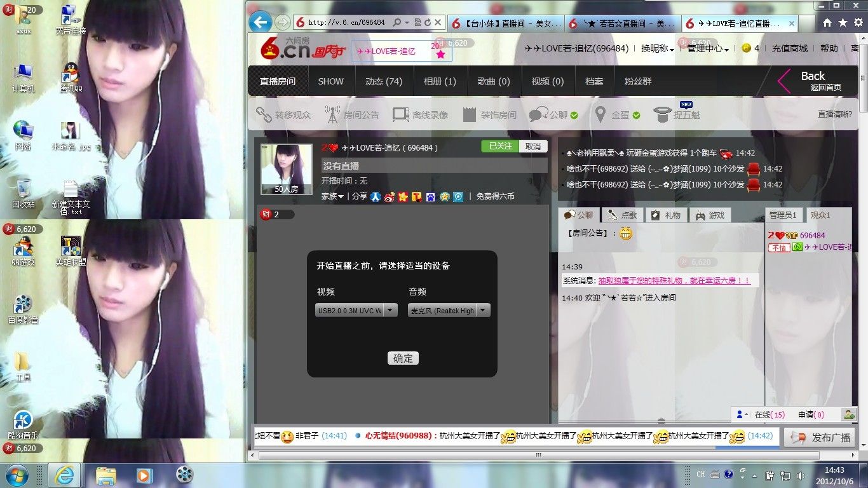868x488 pixels.
Task: Click the 转移观众 chain-link icon
Action: point(264,114)
